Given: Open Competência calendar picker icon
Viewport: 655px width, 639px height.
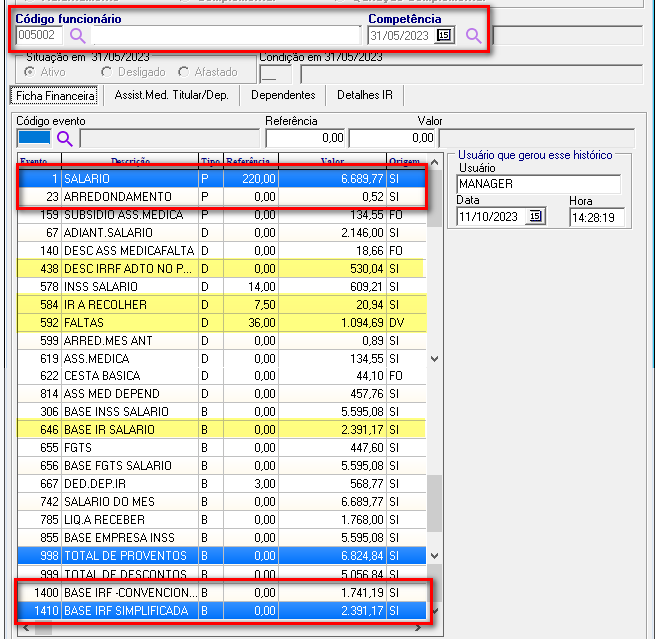Looking at the screenshot, I should (x=444, y=35).
